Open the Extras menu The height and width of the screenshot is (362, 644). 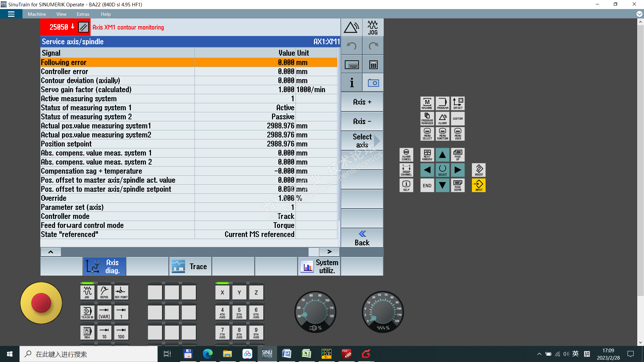[x=83, y=14]
